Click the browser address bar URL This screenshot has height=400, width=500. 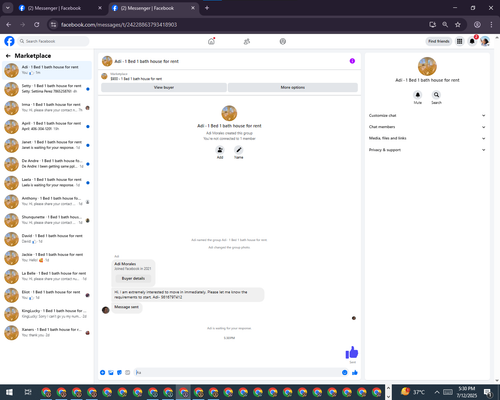pyautogui.click(x=119, y=25)
